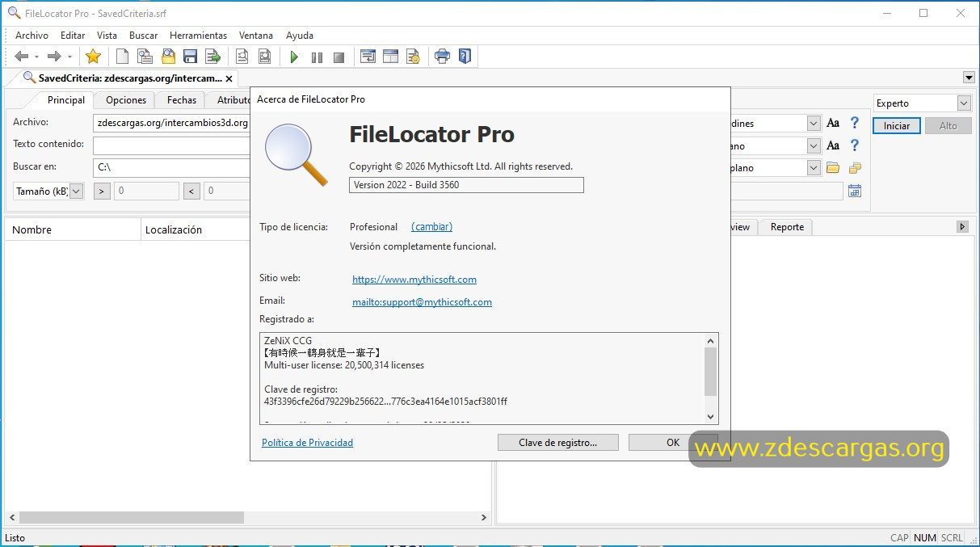Stop search with the toolbar stop icon
Image resolution: width=980 pixels, height=547 pixels.
[x=339, y=57]
